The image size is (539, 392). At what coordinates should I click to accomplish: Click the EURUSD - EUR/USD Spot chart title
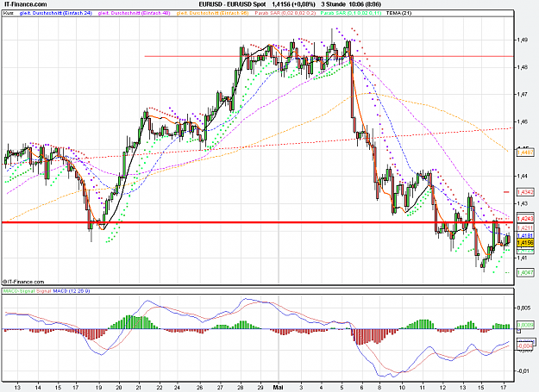pyautogui.click(x=232, y=4)
